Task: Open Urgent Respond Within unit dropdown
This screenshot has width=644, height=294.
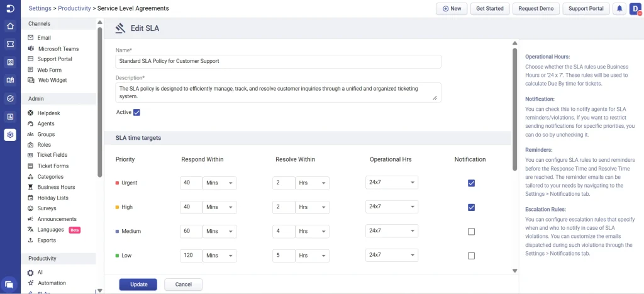Action: (x=219, y=183)
